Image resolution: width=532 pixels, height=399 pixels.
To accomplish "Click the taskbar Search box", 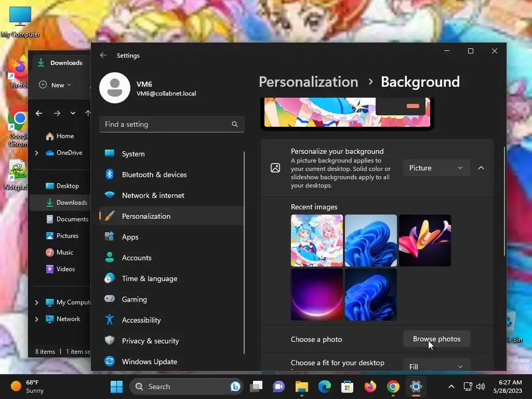I will click(187, 387).
